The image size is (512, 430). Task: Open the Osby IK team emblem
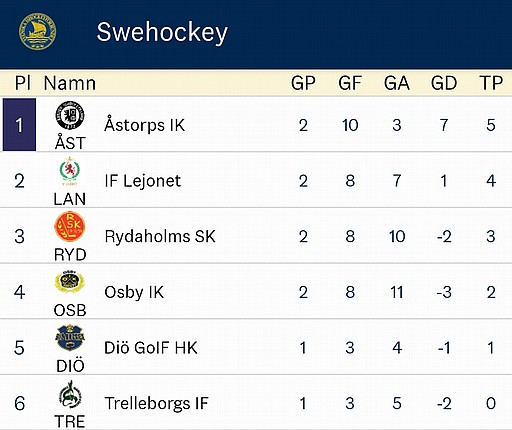pyautogui.click(x=70, y=282)
